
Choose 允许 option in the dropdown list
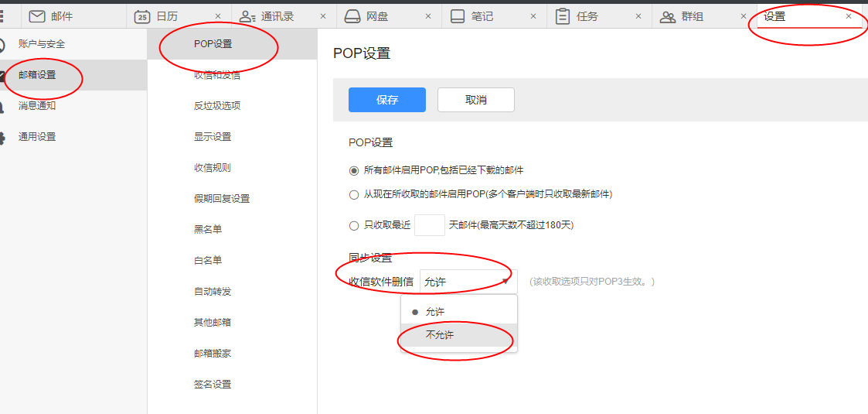(x=435, y=312)
